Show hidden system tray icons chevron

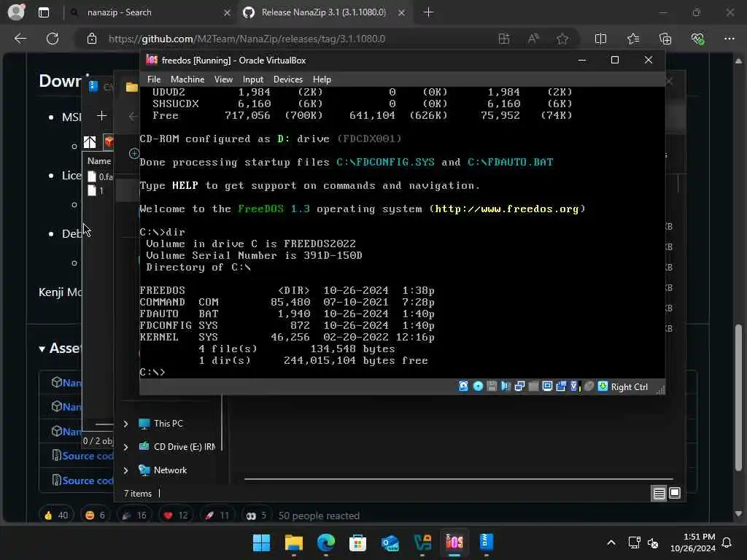coord(611,542)
